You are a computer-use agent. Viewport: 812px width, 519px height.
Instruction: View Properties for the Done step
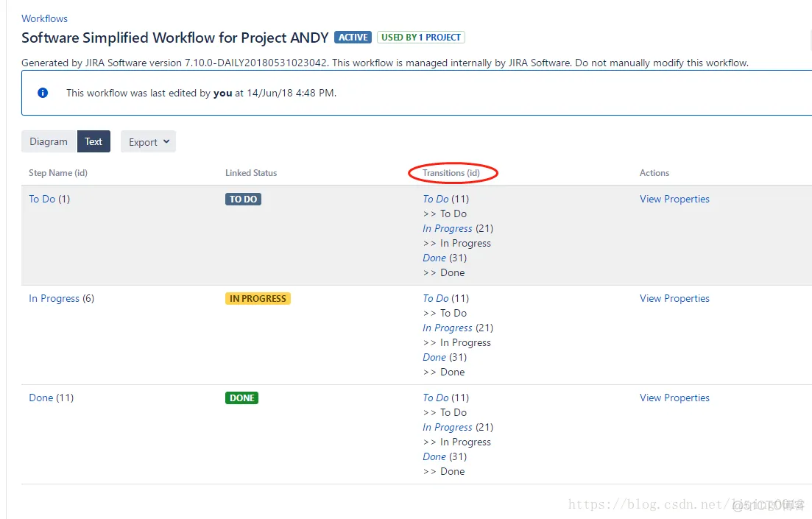tap(674, 398)
